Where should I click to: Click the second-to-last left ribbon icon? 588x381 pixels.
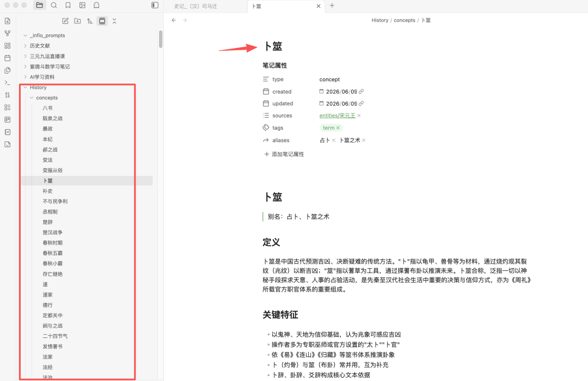8,132
